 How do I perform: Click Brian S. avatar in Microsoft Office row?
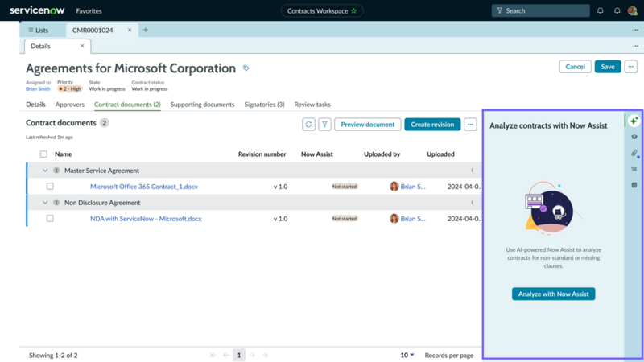coord(394,187)
